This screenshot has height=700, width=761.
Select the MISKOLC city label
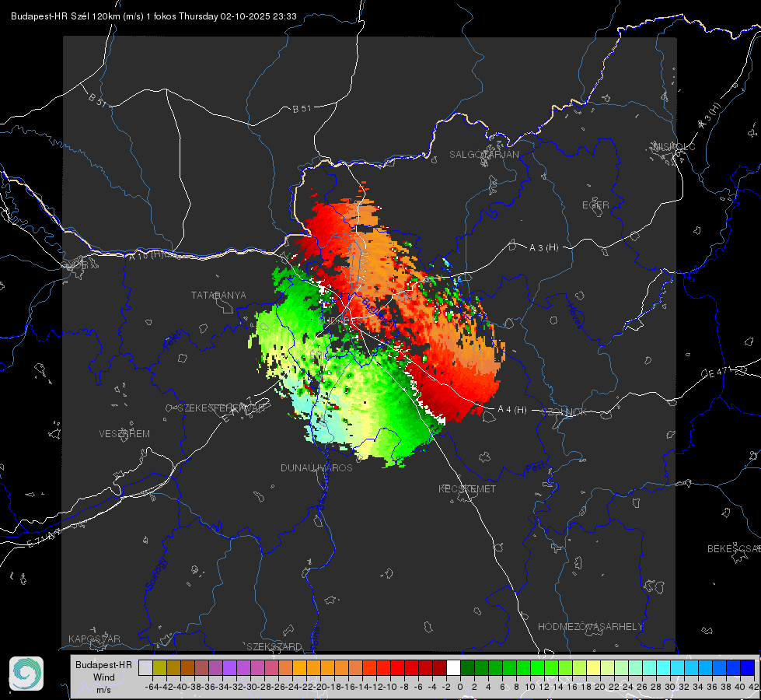pos(674,147)
